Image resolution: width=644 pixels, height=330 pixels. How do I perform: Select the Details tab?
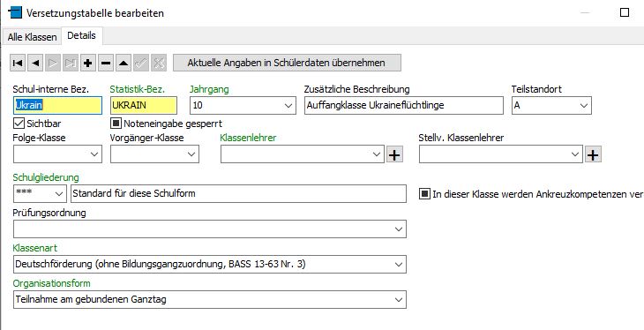(82, 36)
